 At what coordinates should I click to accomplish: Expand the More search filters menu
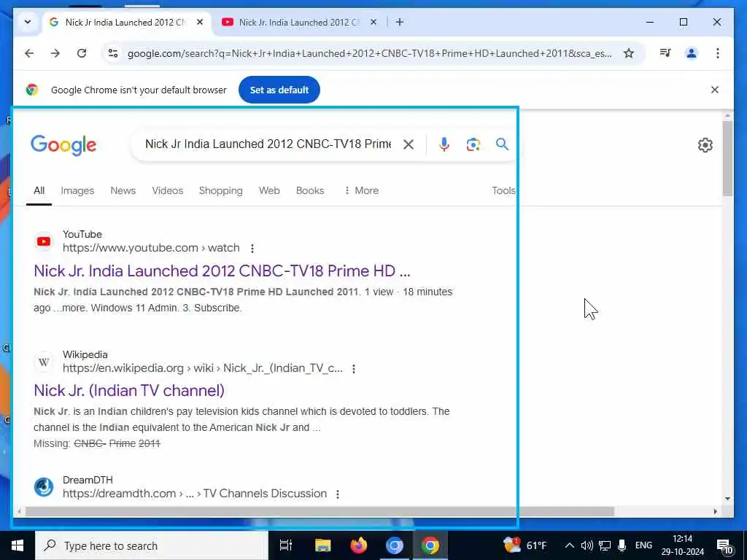[x=361, y=190]
